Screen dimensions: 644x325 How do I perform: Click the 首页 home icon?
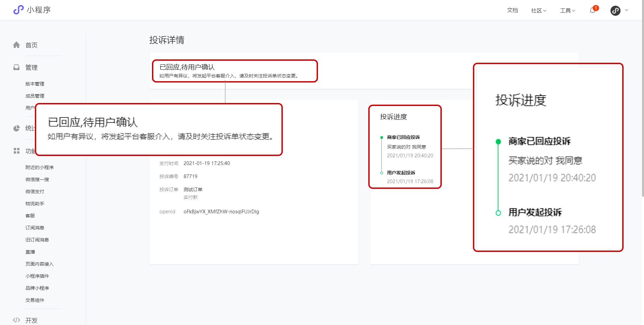point(16,45)
